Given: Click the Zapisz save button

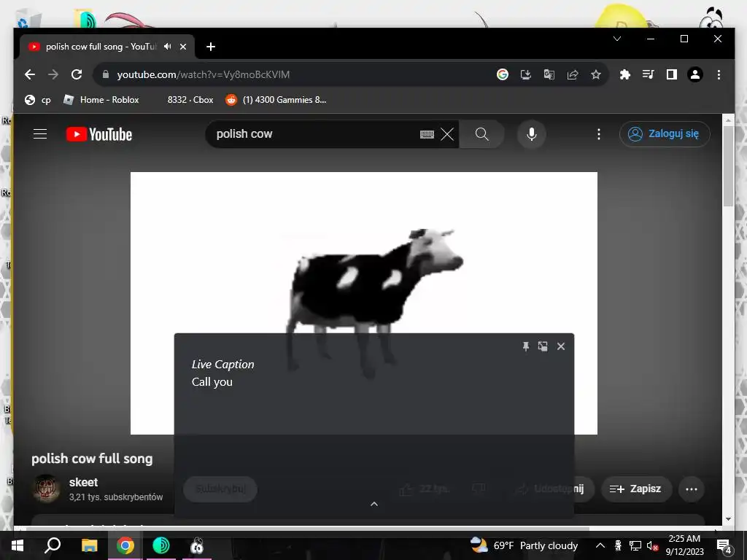Looking at the screenshot, I should (x=635, y=489).
